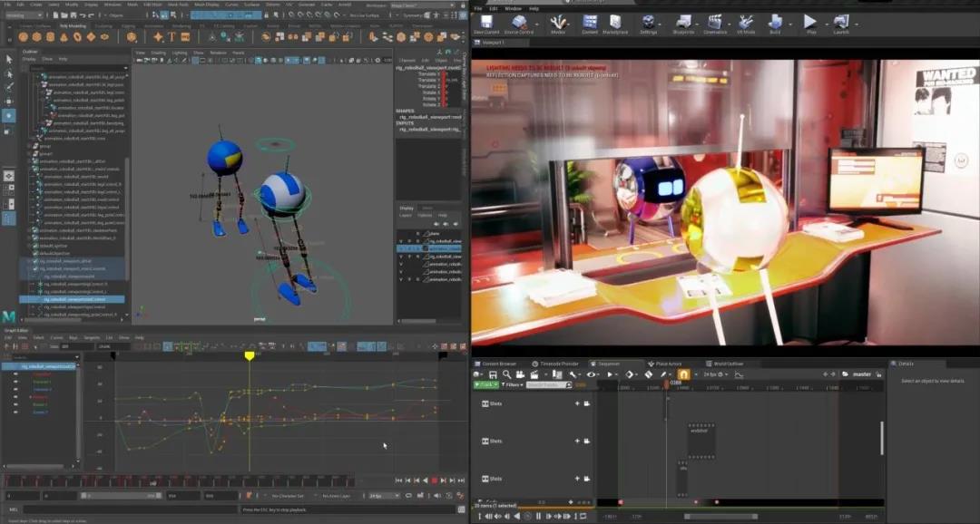Click the master breadcrumb button in Sequencer
This screenshot has height=524, width=980.
pyautogui.click(x=863, y=374)
